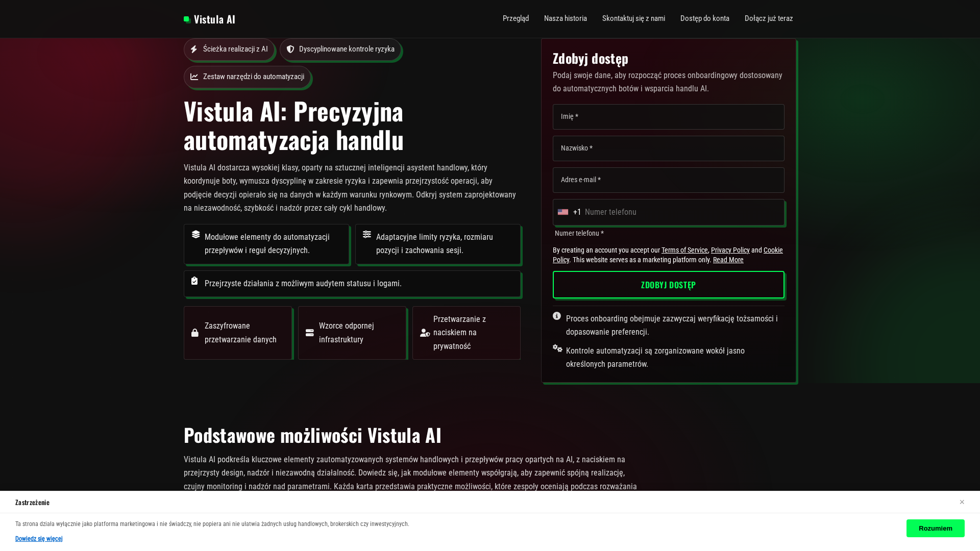The height and width of the screenshot is (551, 980).
Task: Click heading Vistula AI: Precyzyjna automatyzacja handlu
Action: [294, 126]
